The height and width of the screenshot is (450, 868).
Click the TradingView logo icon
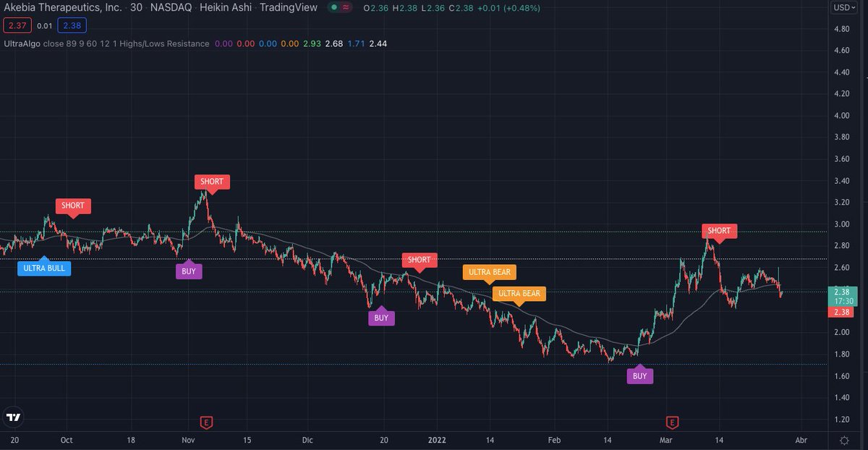tap(13, 417)
